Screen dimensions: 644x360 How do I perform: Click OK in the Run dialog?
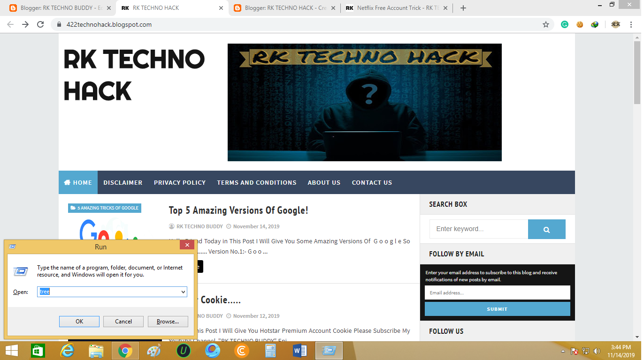[x=79, y=322]
